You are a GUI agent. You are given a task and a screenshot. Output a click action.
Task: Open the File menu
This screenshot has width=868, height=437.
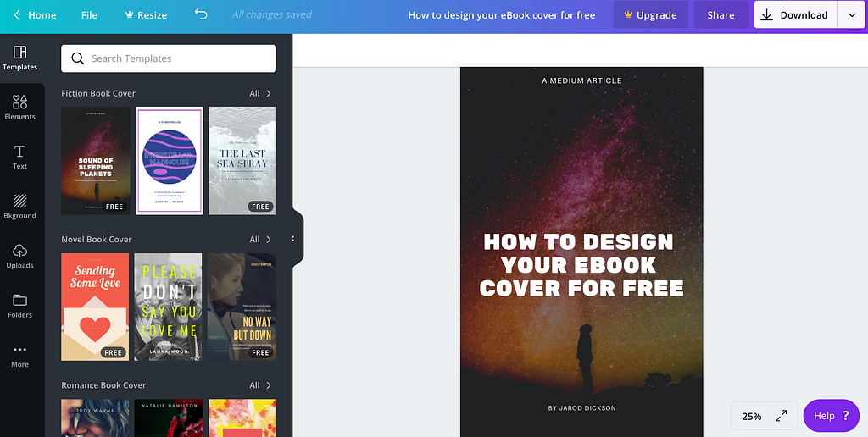(89, 15)
